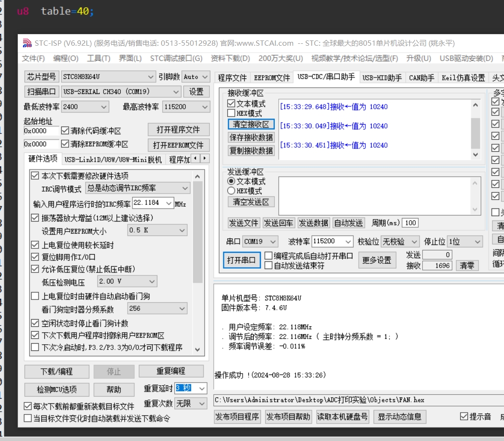Image resolution: width=504 pixels, height=441 pixels.
Task: Click the 下载/编程 button
Action: coord(57,372)
